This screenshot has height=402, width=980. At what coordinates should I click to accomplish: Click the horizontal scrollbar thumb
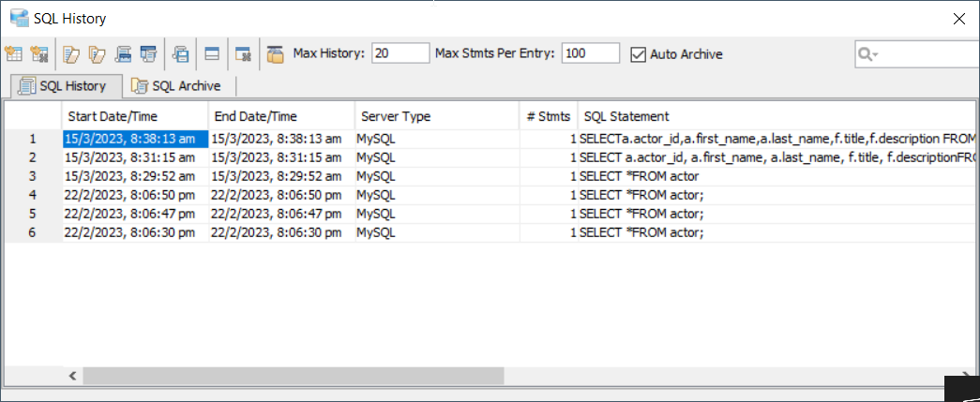tap(293, 376)
